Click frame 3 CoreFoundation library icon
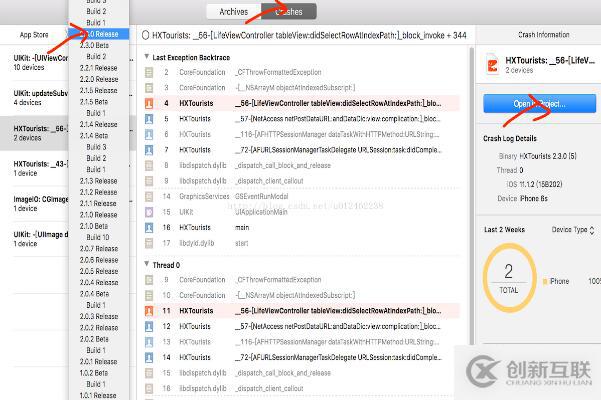The height and width of the screenshot is (400, 601). (149, 88)
